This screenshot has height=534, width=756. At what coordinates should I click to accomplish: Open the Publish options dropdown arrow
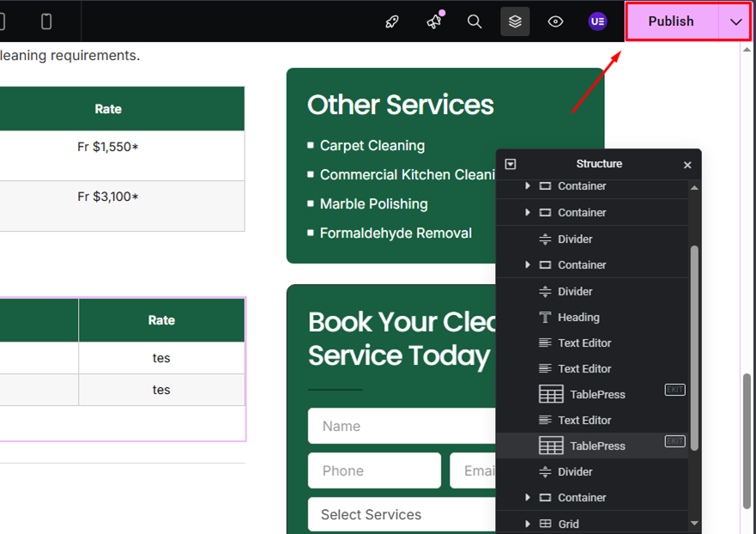coord(735,21)
